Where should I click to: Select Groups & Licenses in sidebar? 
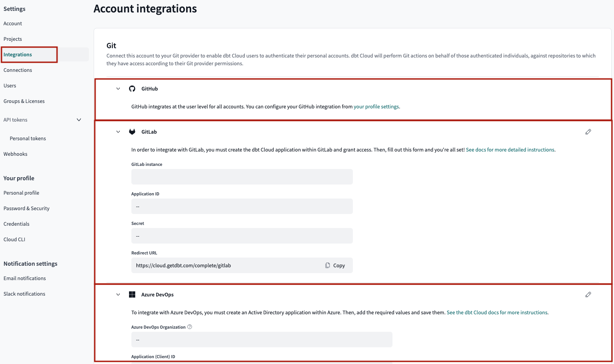24,101
